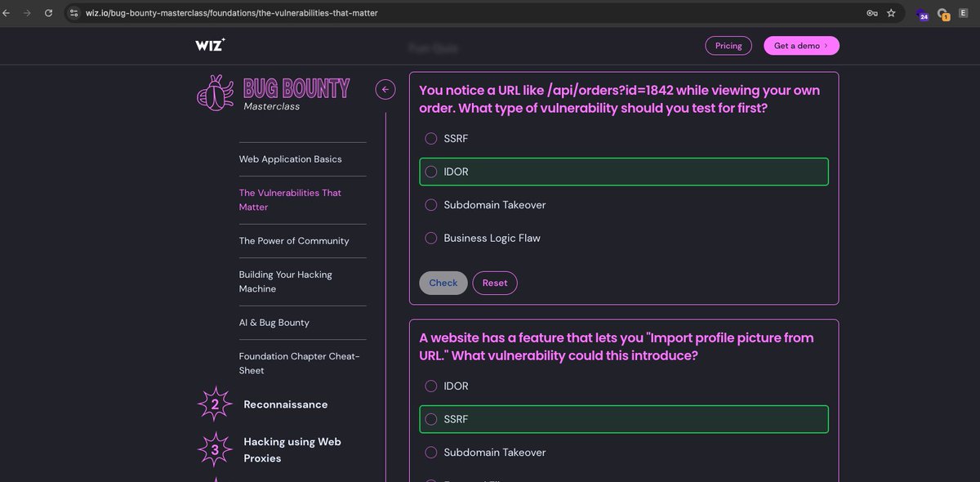Open the extension with badge 24

click(922, 14)
